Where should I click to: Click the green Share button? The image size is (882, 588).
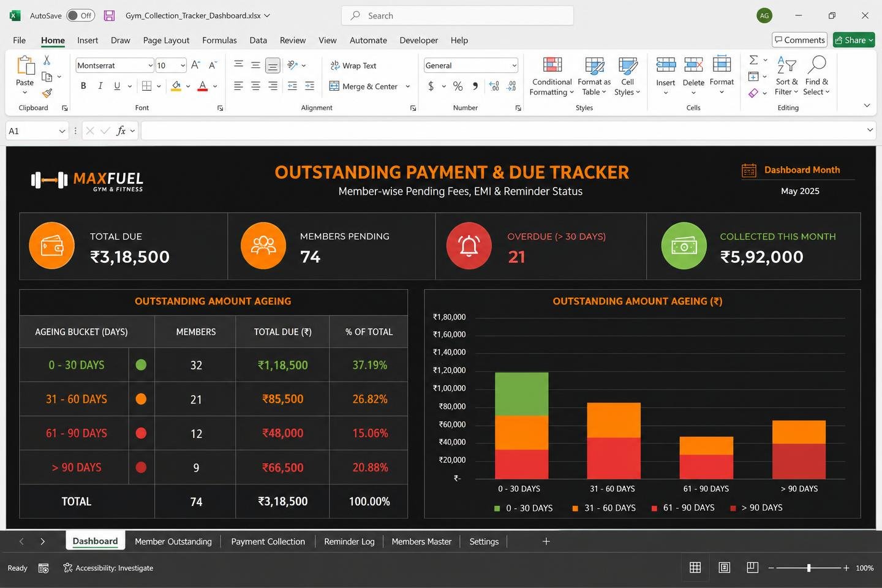854,40
